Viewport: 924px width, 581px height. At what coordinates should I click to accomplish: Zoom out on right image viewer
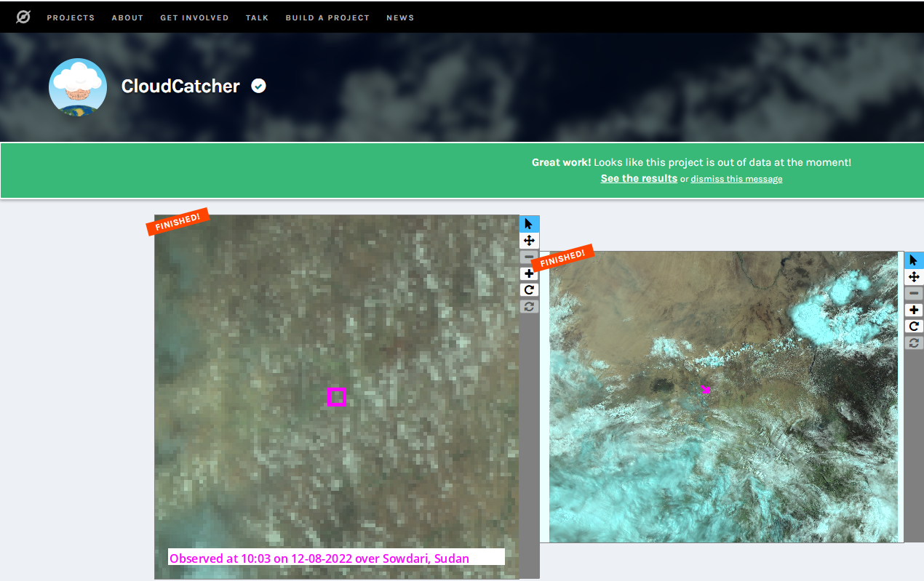[914, 293]
